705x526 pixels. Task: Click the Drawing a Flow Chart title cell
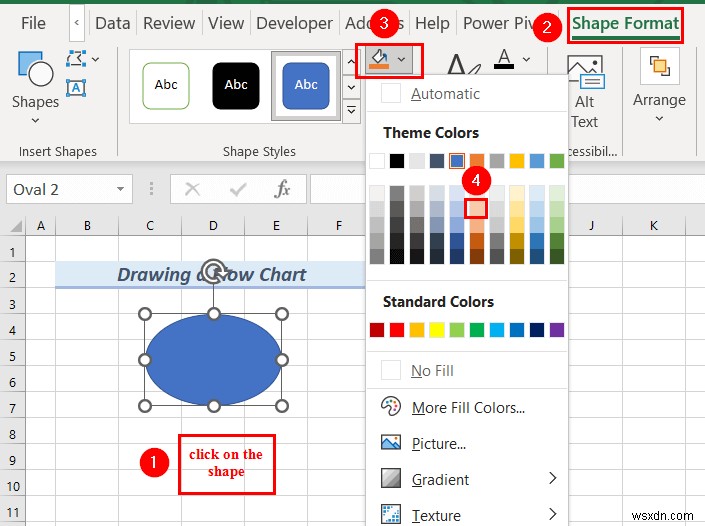(211, 274)
